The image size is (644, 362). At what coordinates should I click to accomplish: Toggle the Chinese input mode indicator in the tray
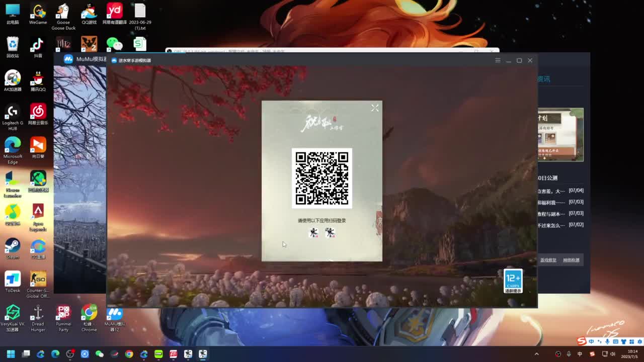coord(580,354)
